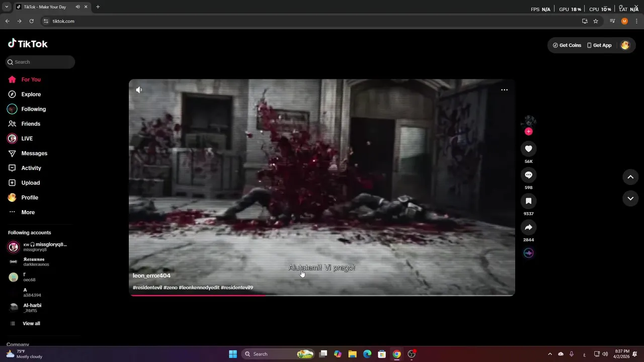Open the Chrome profile avatar
Image resolution: width=644 pixels, height=362 pixels.
pyautogui.click(x=624, y=21)
